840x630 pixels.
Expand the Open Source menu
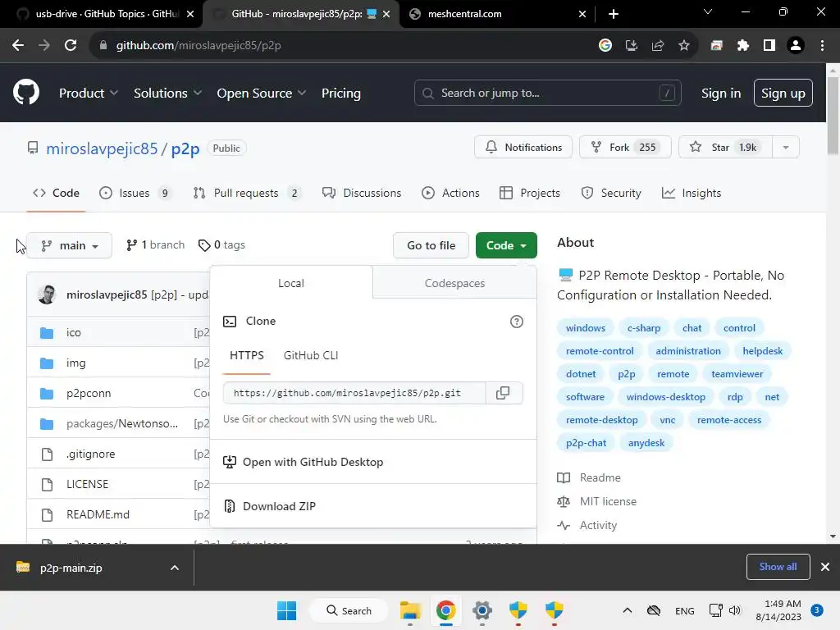pyautogui.click(x=262, y=94)
